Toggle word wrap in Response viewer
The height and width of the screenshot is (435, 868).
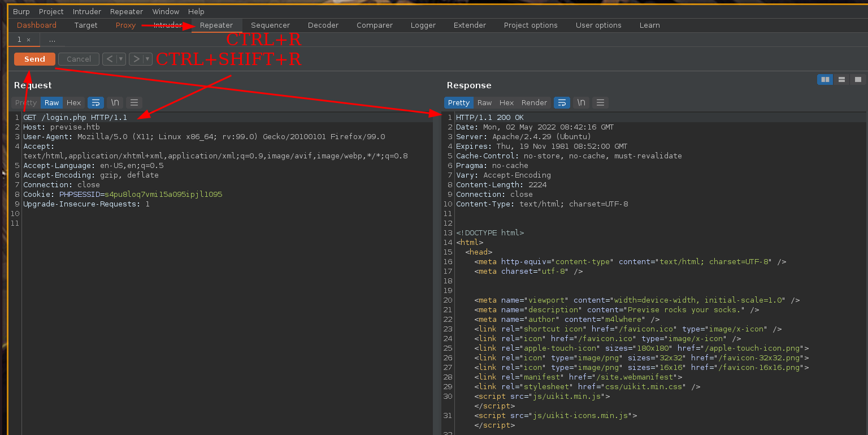pyautogui.click(x=562, y=102)
